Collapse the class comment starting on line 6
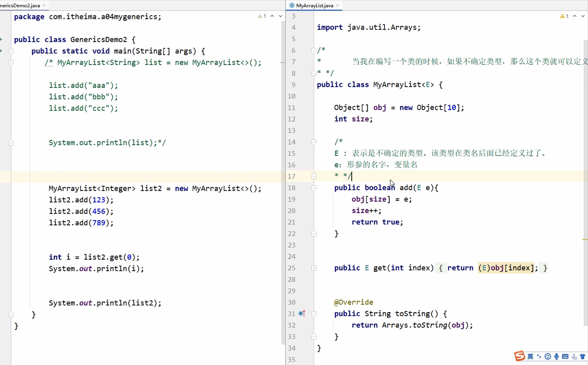The width and height of the screenshot is (588, 365). (x=314, y=50)
